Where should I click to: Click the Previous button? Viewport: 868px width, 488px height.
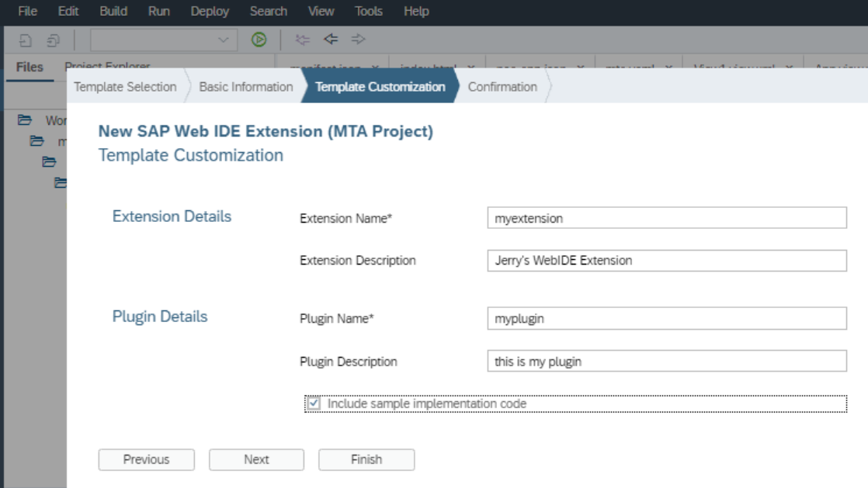coord(146,459)
